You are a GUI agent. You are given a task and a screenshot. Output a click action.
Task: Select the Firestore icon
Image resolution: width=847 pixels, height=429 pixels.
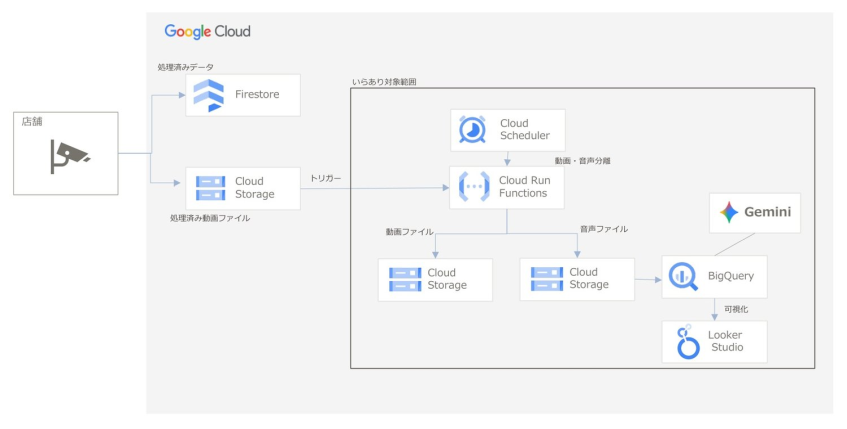[x=211, y=94]
